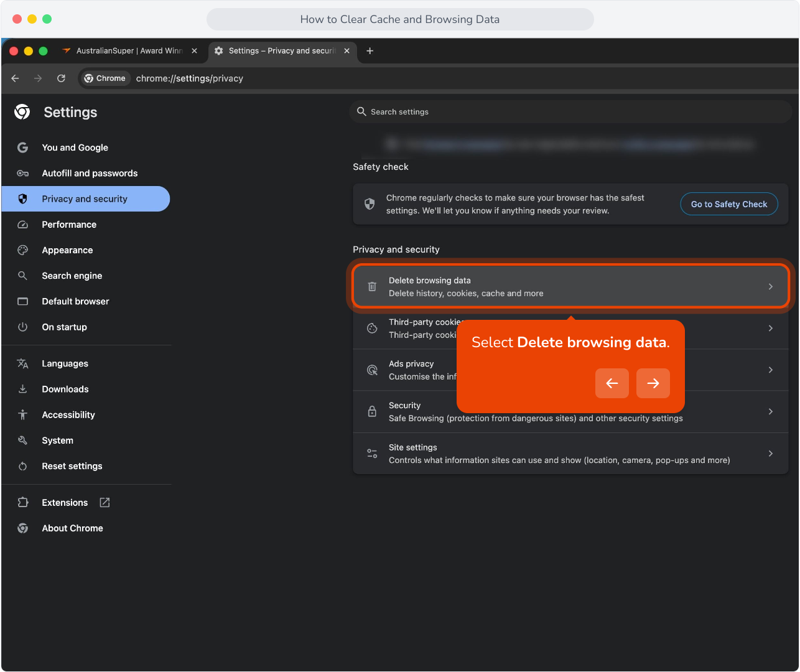Screen dimensions: 800x672
Task: Click the Search settings field
Action: pos(570,112)
